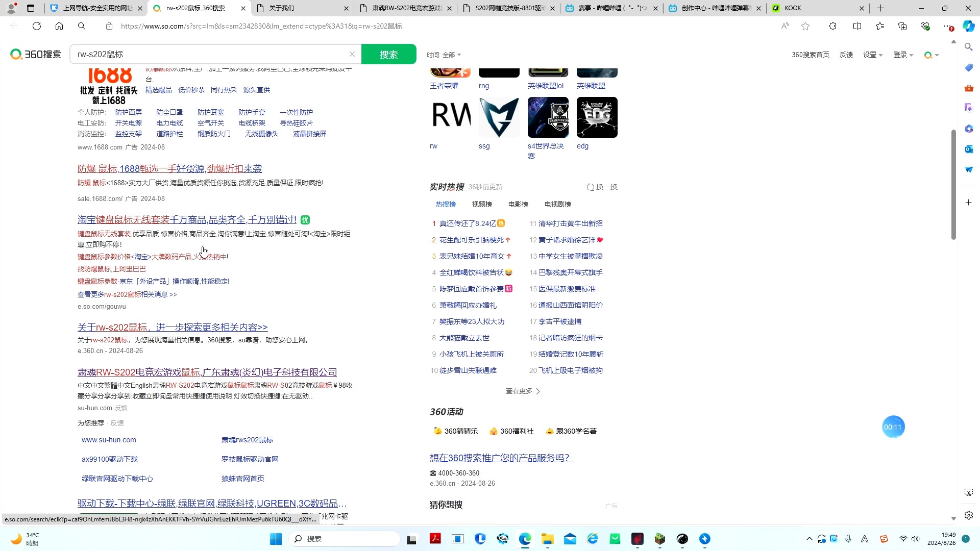The width and height of the screenshot is (980, 551).
Task: Open Microsoft Edge icon in taskbar
Action: 525,539
